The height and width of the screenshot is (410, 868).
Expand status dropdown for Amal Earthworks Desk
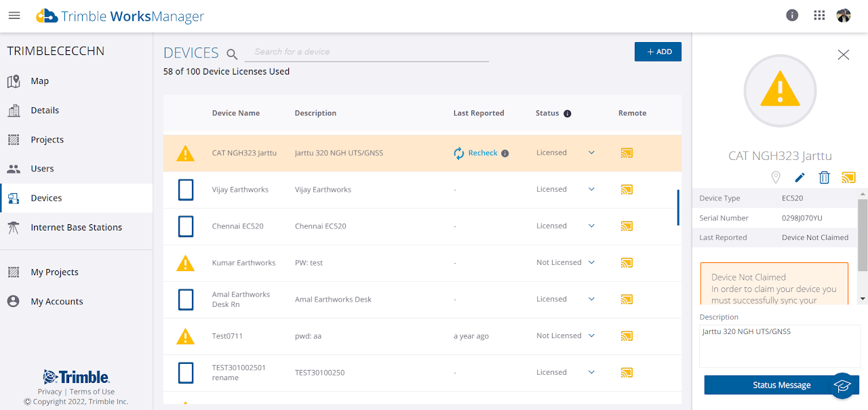[x=591, y=300]
